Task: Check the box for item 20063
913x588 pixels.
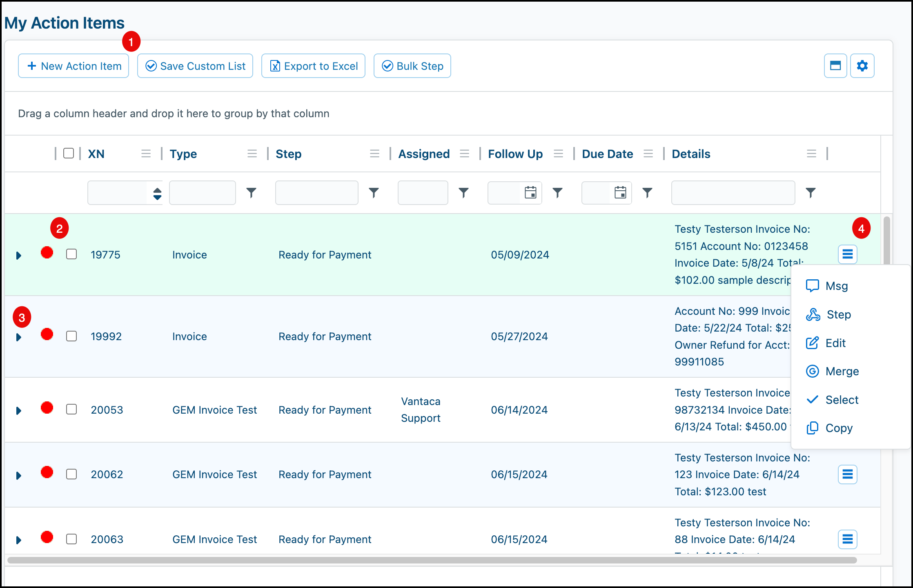Action: pos(71,539)
